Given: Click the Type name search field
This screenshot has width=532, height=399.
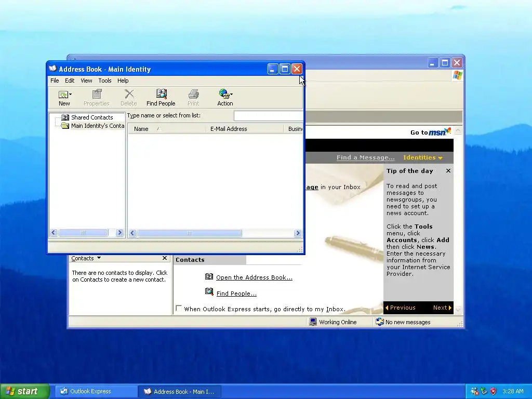Looking at the screenshot, I should (x=268, y=116).
